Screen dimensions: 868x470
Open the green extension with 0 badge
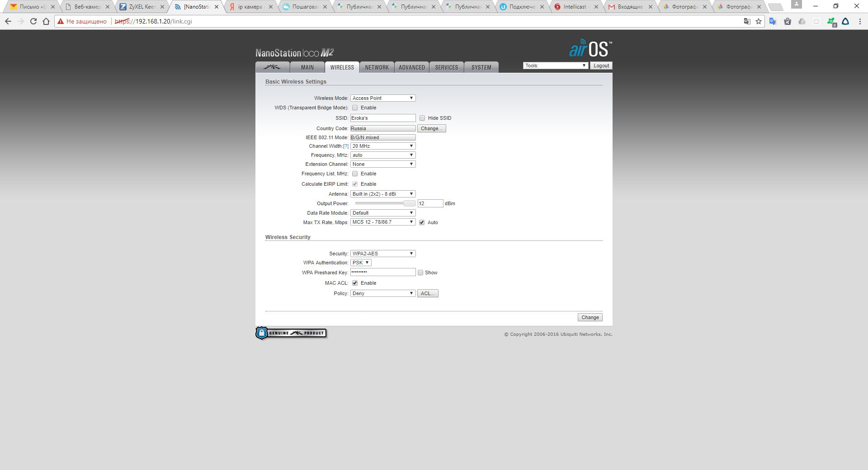[831, 22]
